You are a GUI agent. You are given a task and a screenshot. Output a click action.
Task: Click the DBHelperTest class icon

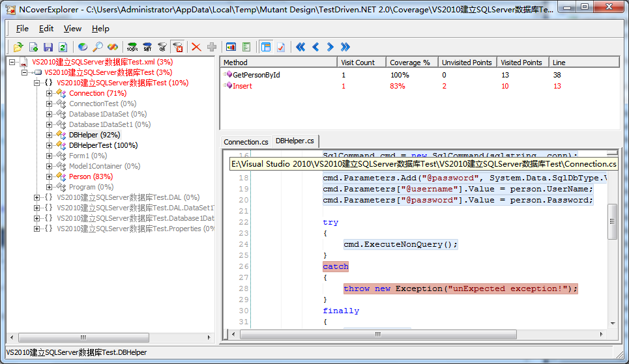(x=61, y=145)
